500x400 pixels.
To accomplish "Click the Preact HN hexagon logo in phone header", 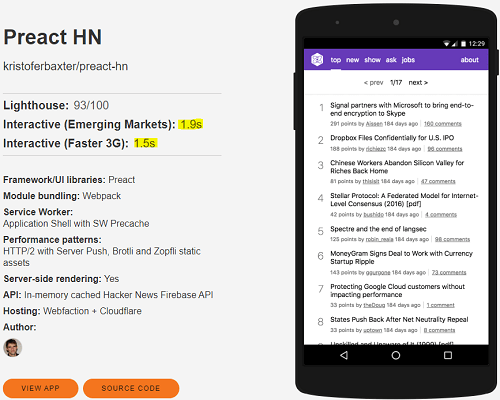I will [x=317, y=60].
